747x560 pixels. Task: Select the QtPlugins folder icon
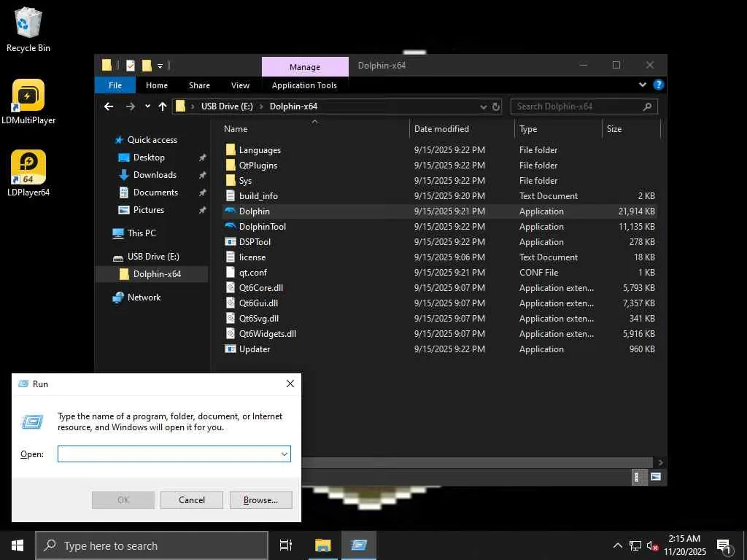tap(230, 166)
